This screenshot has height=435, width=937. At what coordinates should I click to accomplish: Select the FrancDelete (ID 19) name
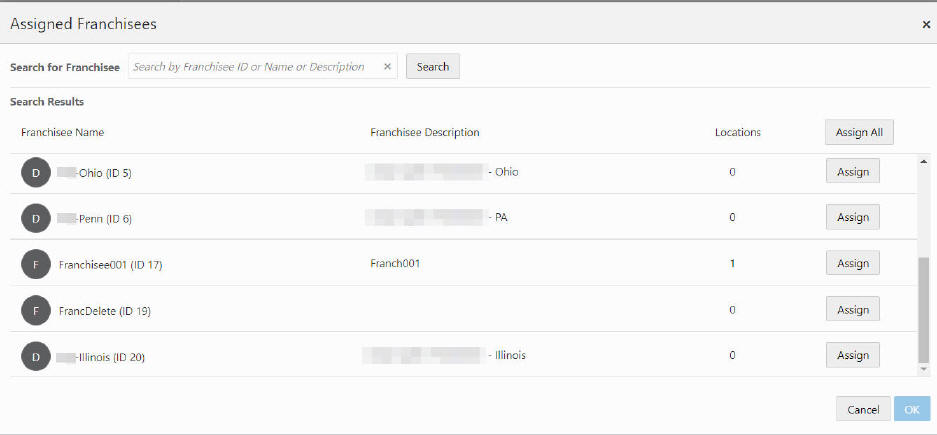click(105, 311)
